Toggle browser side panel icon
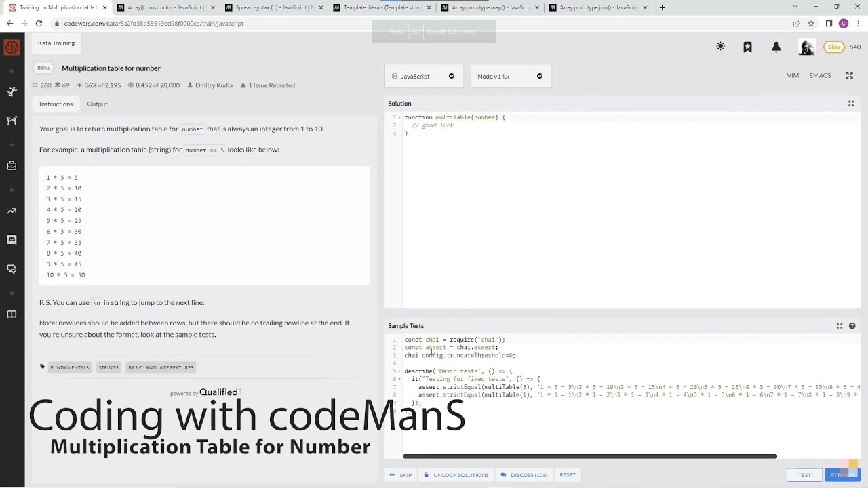 point(829,23)
